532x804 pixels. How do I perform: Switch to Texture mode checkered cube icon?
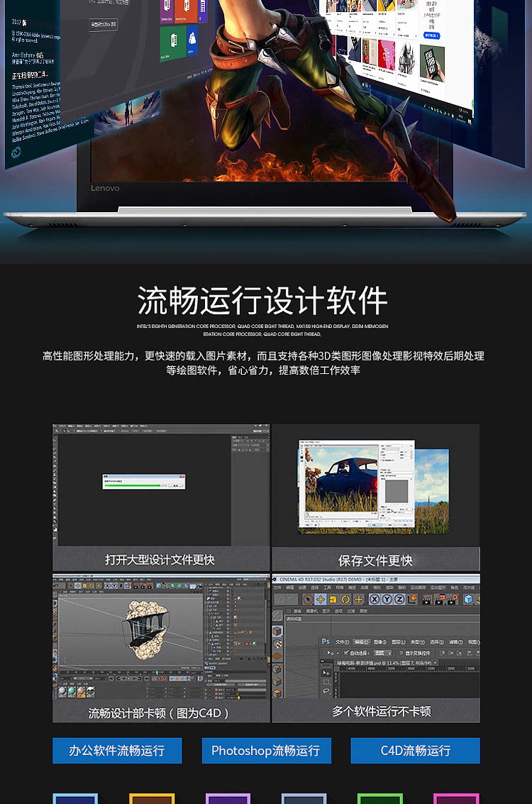(278, 644)
